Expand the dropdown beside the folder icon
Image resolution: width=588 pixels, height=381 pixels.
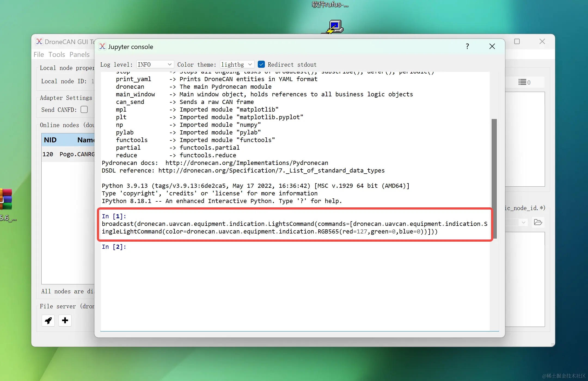523,222
